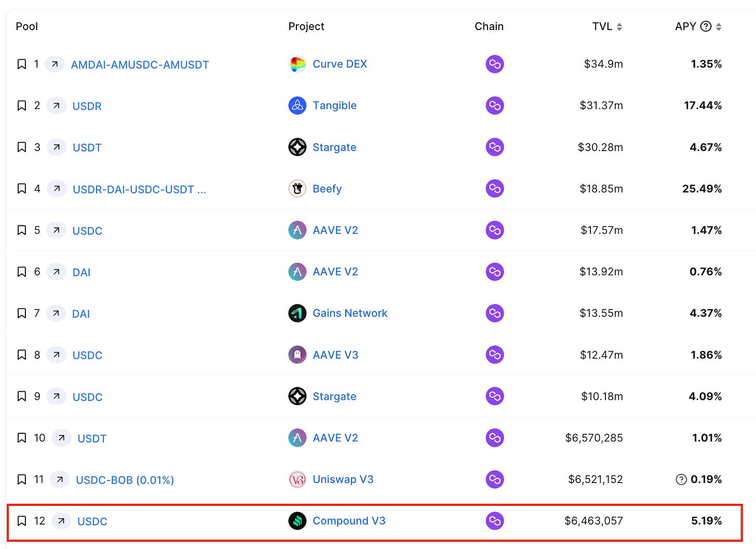Viewport: 756px width, 549px height.
Task: Click the Compound V3 logo
Action: tap(298, 521)
